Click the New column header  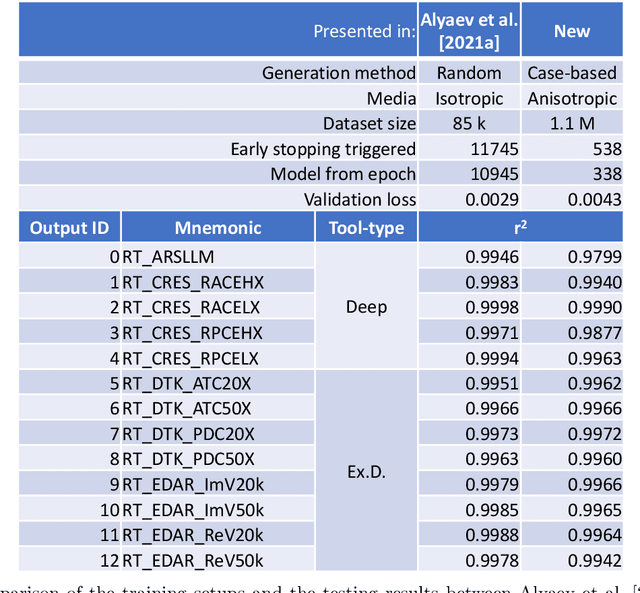(x=572, y=31)
